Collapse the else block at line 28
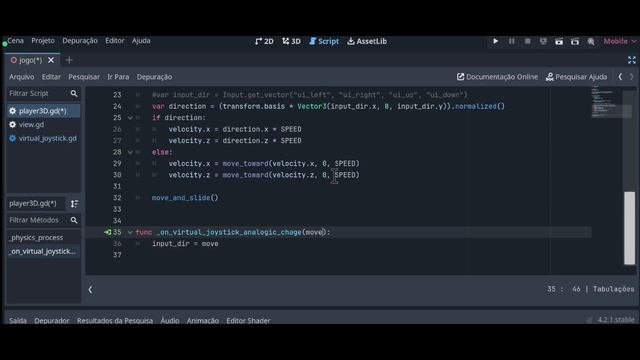640x360 pixels. point(130,152)
